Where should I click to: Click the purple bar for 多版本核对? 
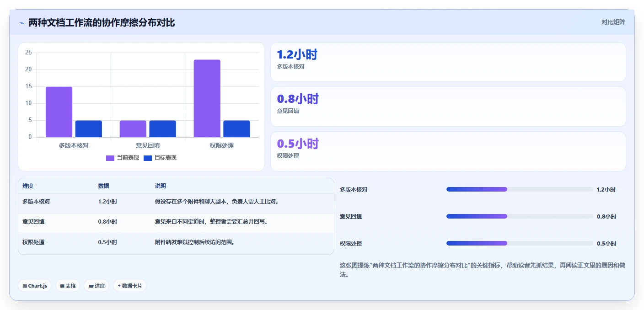point(59,112)
